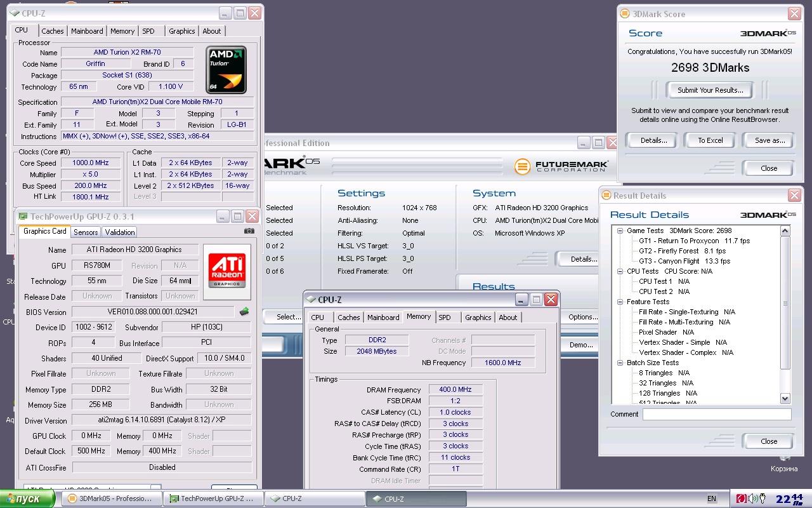Click the NB Frequency value 1600.0 MHz

pyautogui.click(x=503, y=363)
